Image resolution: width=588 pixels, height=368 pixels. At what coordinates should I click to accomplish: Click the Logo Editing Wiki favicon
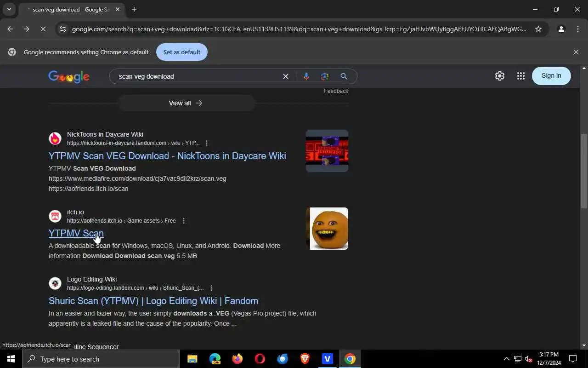click(x=55, y=283)
